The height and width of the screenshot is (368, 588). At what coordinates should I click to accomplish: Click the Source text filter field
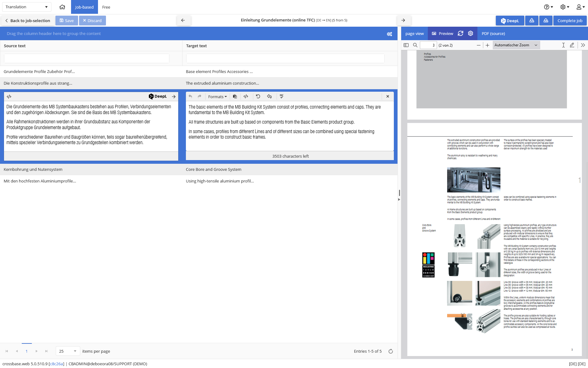tap(87, 58)
